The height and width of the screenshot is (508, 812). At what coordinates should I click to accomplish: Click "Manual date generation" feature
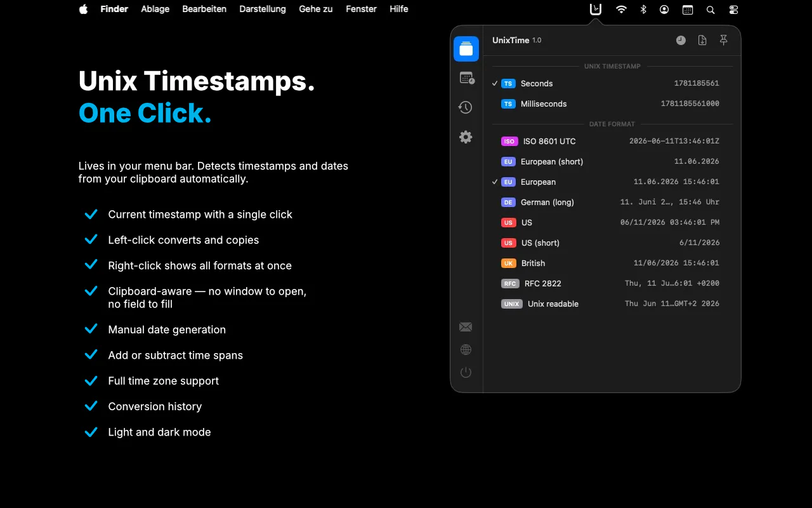167,330
